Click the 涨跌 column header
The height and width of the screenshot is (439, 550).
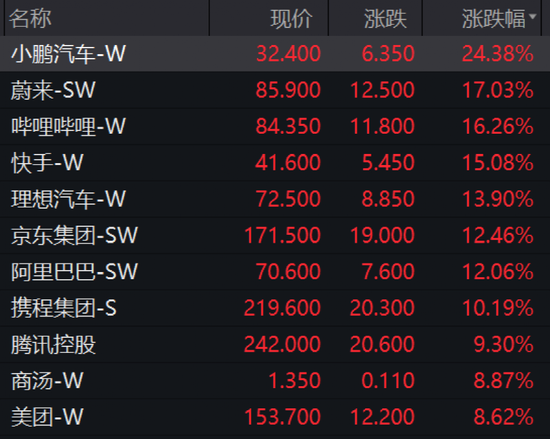click(385, 19)
